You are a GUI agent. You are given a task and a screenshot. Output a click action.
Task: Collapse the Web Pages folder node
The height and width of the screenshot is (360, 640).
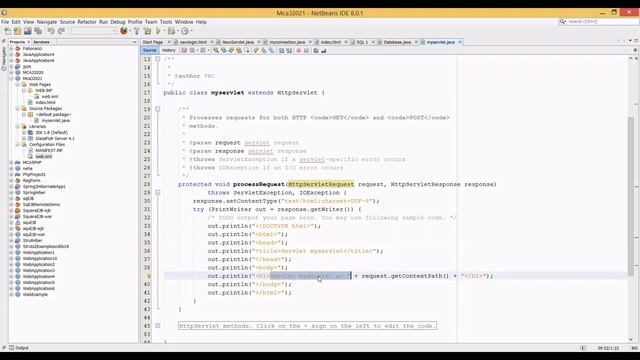(x=18, y=84)
